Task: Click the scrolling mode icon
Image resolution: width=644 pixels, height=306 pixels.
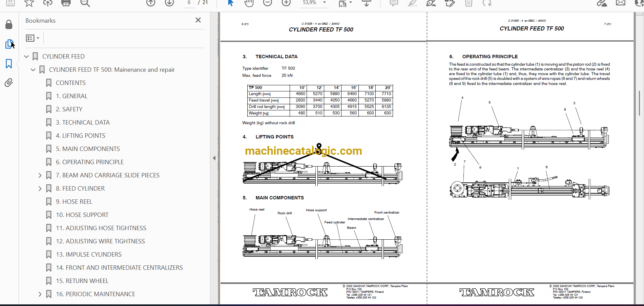Action: point(366,3)
